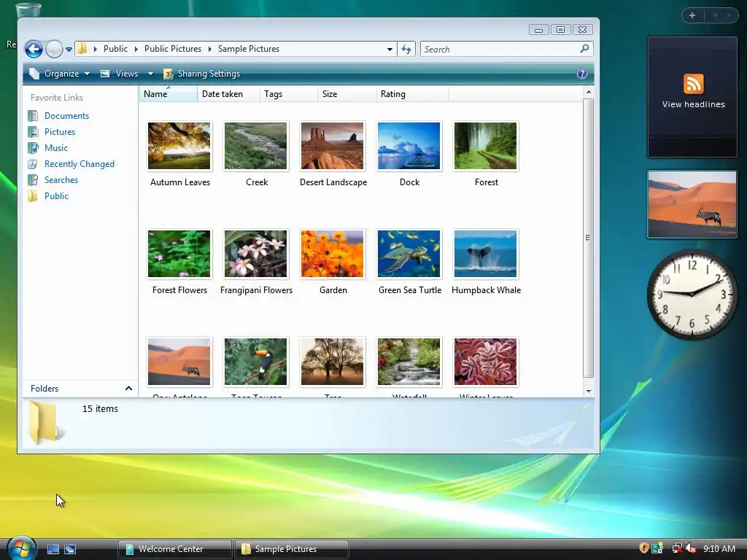This screenshot has width=747, height=560.
Task: Select Public in the address breadcrumb
Action: coord(115,49)
